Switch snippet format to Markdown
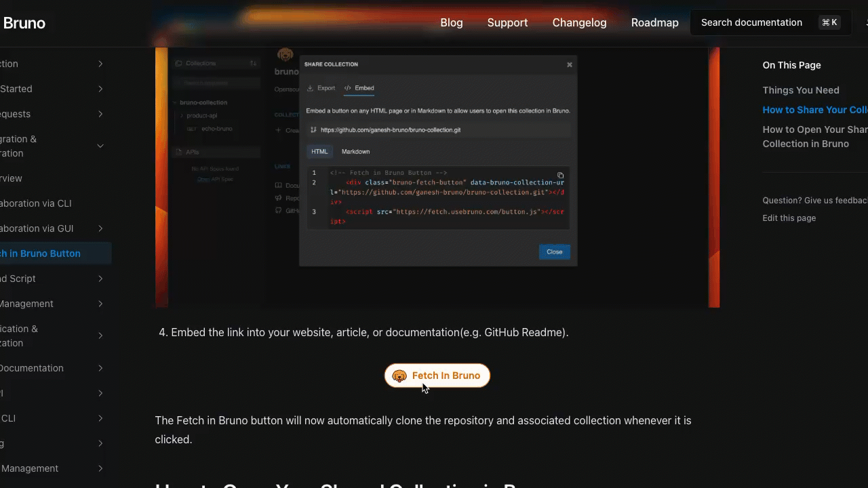Viewport: 868px width, 488px height. 355,151
